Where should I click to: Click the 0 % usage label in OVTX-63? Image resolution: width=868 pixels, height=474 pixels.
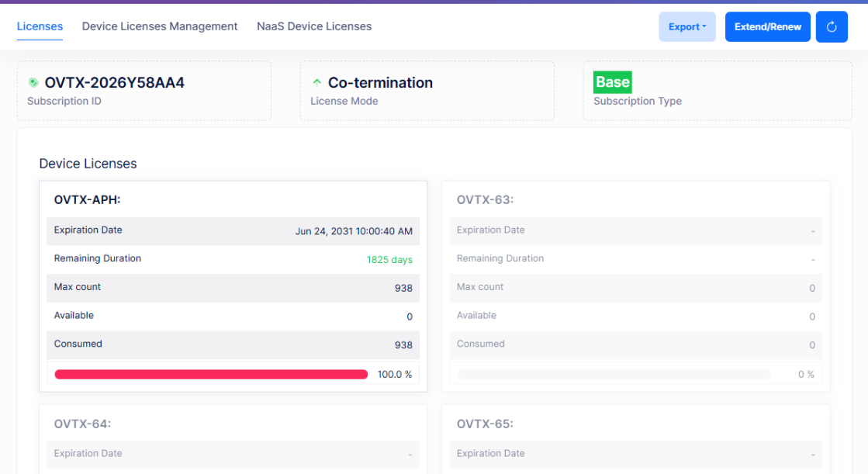tap(806, 375)
